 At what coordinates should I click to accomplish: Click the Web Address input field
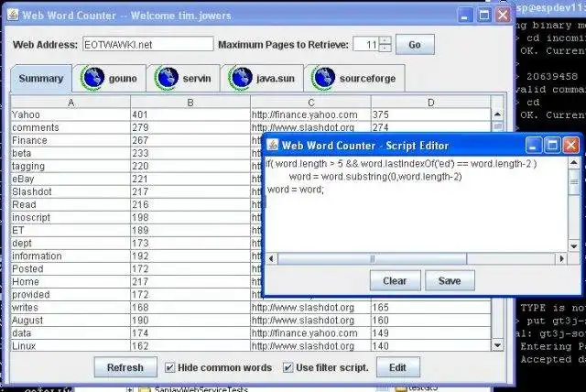tap(148, 45)
